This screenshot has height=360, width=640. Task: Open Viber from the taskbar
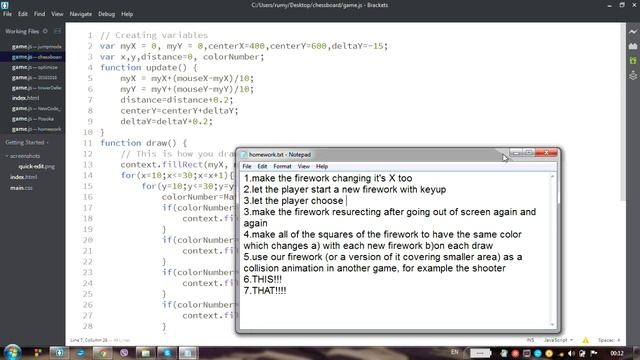[124, 353]
